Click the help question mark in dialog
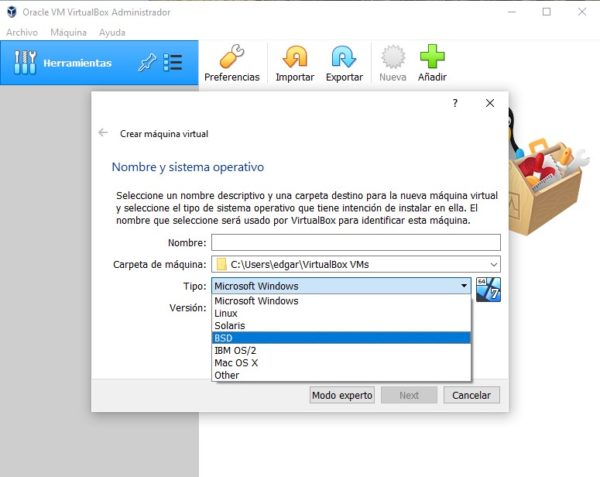This screenshot has height=477, width=600. [455, 103]
